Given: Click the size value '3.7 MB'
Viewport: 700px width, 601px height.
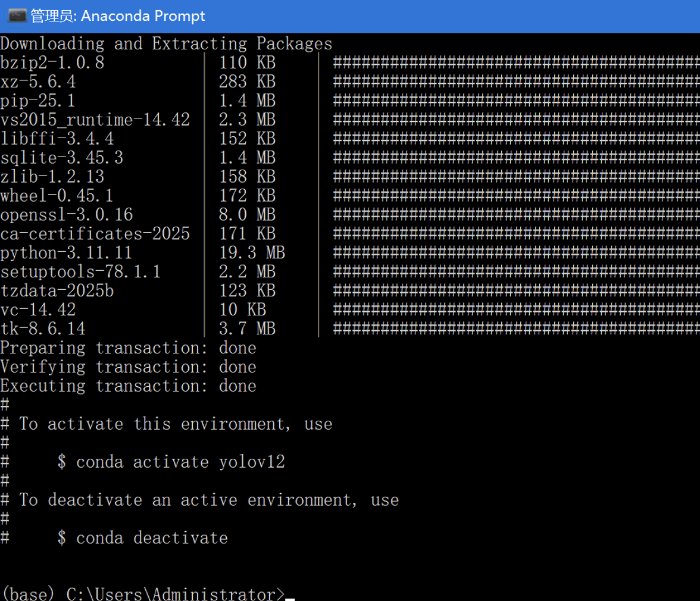Looking at the screenshot, I should pos(248,329).
